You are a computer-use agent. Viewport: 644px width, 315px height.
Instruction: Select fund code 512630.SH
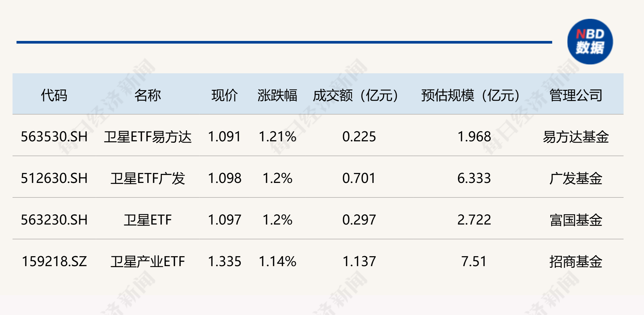pyautogui.click(x=54, y=178)
